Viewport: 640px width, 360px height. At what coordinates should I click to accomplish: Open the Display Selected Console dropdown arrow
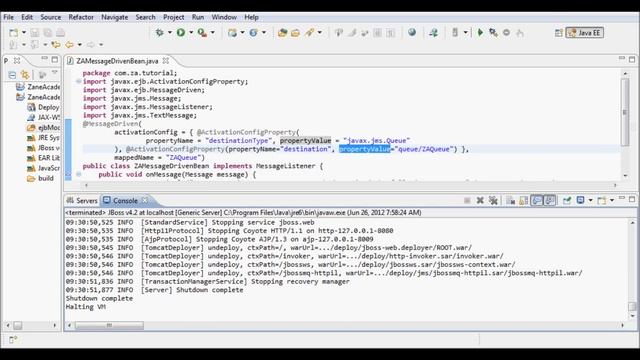(x=590, y=200)
